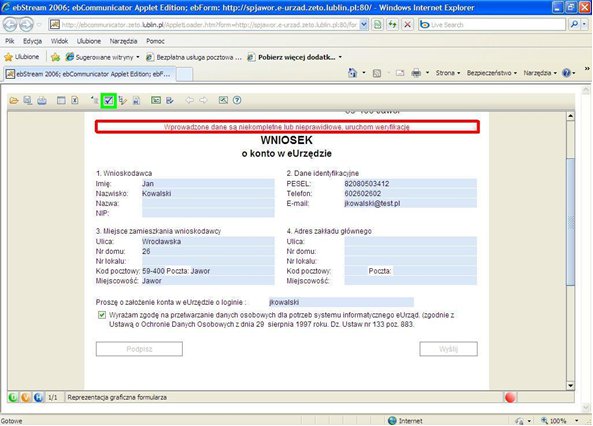
Task: Expand the print options dropdown arrow
Action: (x=427, y=73)
